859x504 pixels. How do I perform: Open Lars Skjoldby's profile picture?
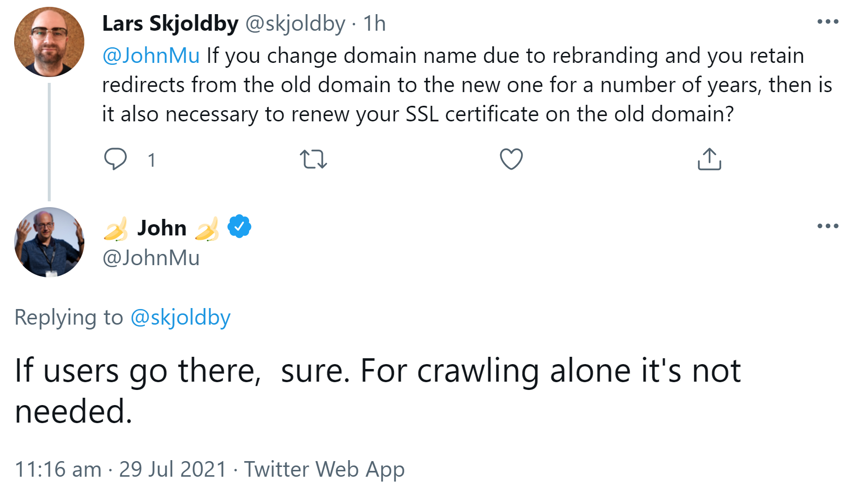click(48, 41)
